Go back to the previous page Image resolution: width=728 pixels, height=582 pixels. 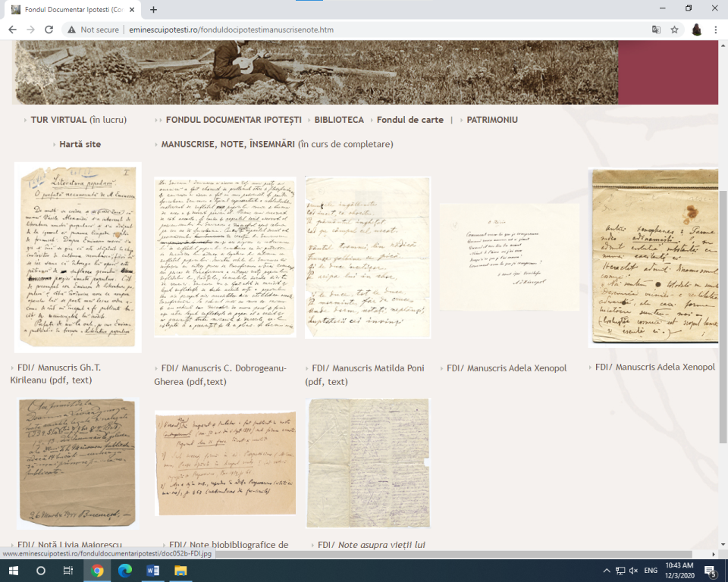click(x=12, y=30)
